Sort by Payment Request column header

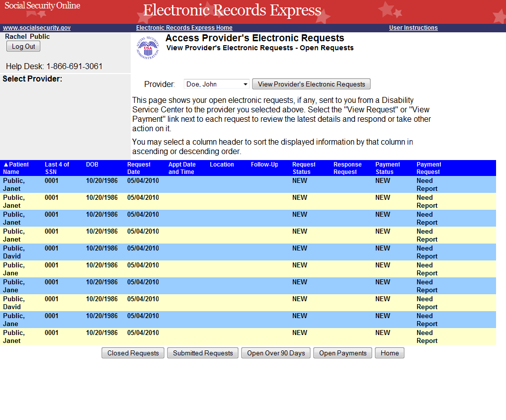(x=429, y=168)
